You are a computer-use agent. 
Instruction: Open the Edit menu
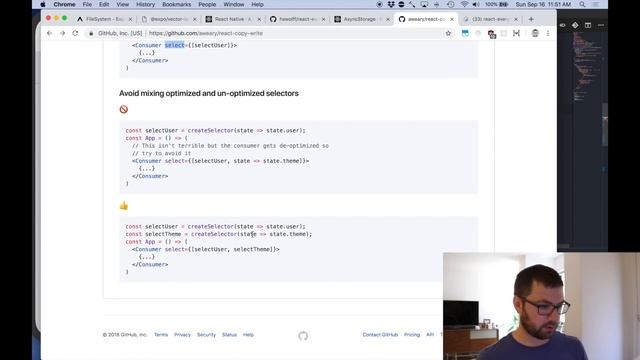pyautogui.click(x=104, y=4)
